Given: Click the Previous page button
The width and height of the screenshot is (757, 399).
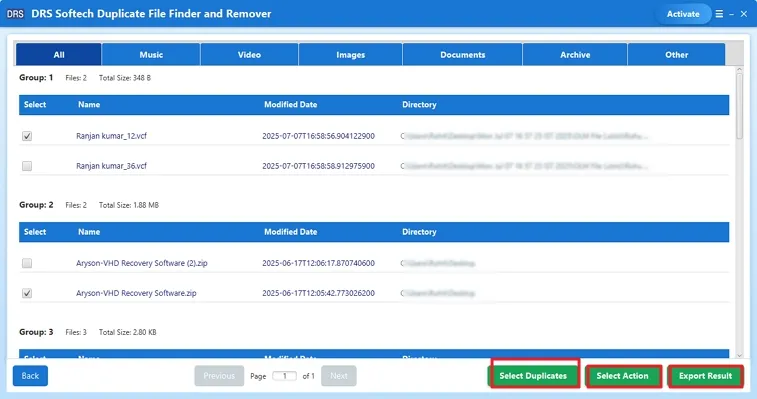Looking at the screenshot, I should [x=219, y=376].
